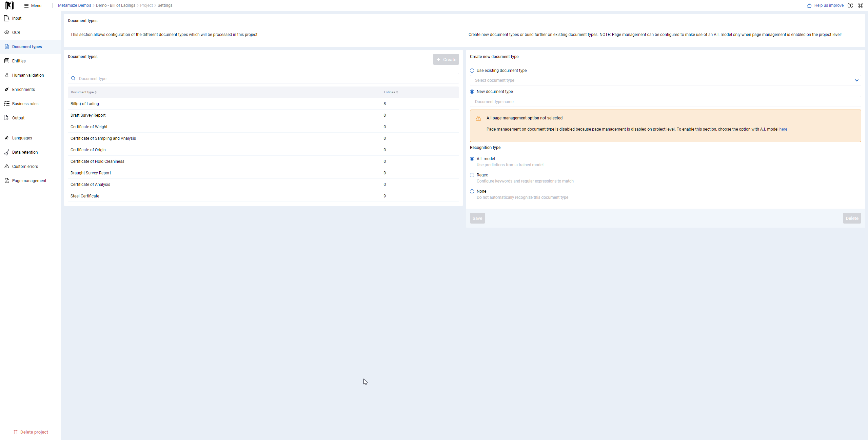Open Business rules settings

coord(31,104)
